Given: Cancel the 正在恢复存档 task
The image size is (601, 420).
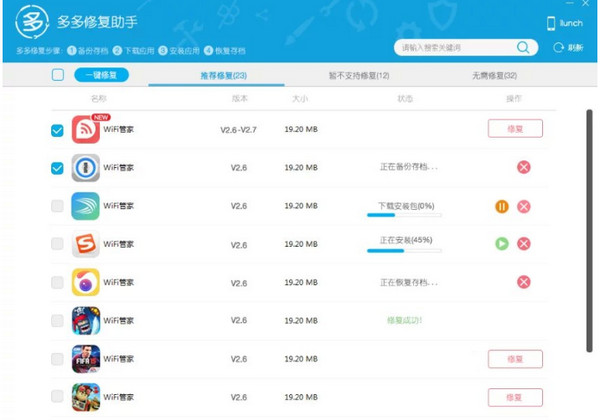Looking at the screenshot, I should pyautogui.click(x=524, y=282).
